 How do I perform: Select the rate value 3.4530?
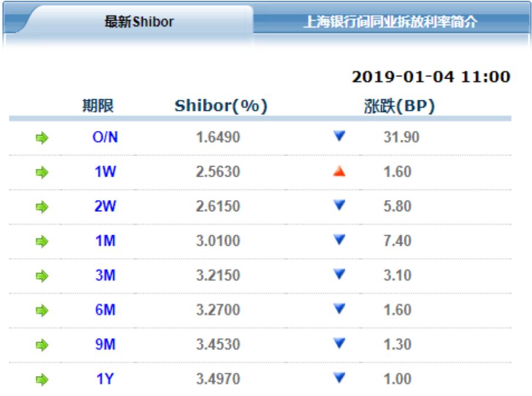[218, 344]
